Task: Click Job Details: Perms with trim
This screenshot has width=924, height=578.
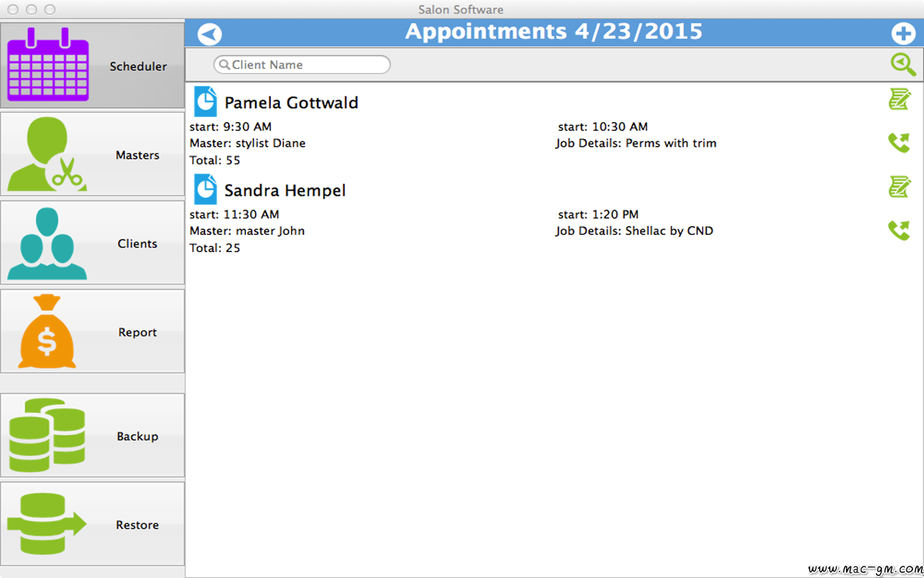Action: (636, 143)
